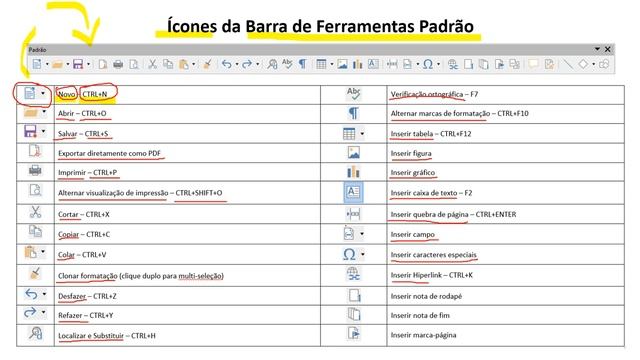
Task: Click the text 'Verificação ortográfica – F7'
Action: click(x=434, y=94)
